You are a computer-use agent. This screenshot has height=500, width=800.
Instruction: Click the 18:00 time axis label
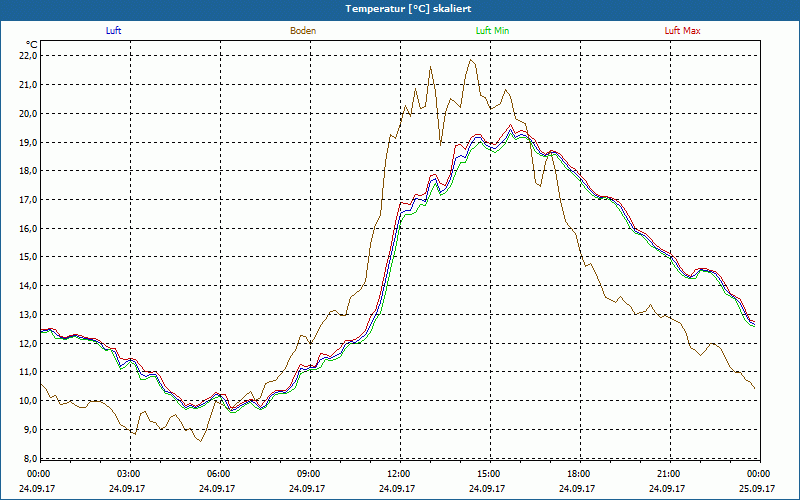[x=577, y=474]
